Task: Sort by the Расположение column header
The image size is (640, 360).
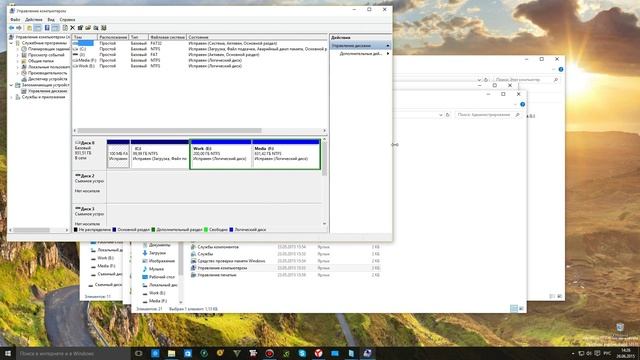Action: 113,37
